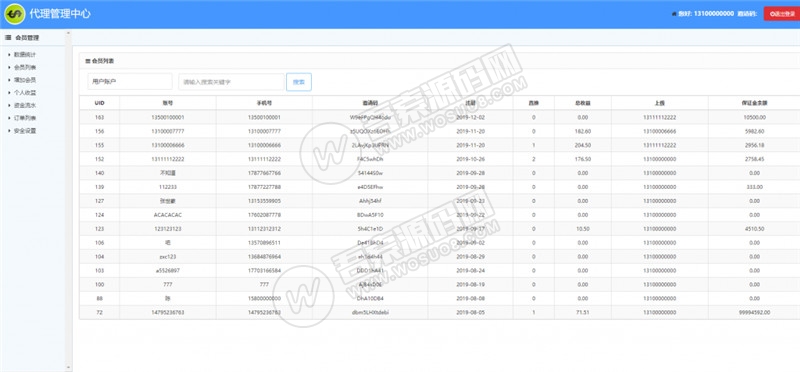The width and height of the screenshot is (800, 372).
Task: Click the 搜索 search button
Action: [x=299, y=82]
